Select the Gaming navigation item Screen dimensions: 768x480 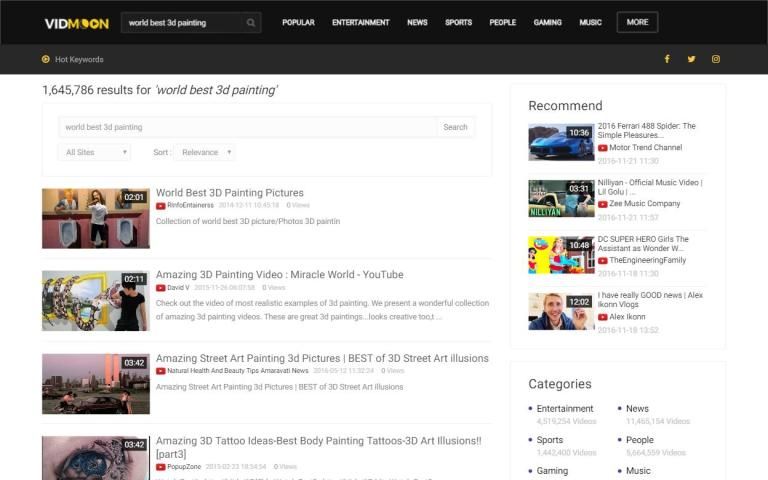pos(547,22)
